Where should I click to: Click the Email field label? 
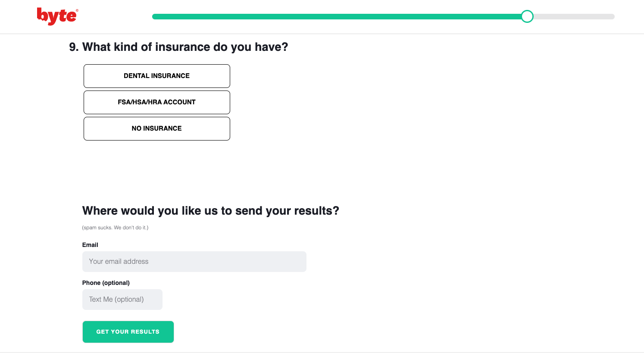click(x=90, y=245)
